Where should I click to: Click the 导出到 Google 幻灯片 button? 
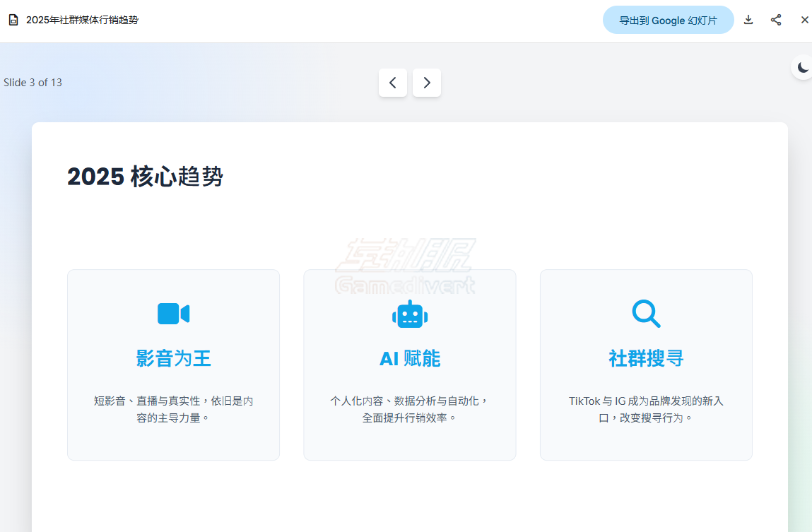pos(668,20)
